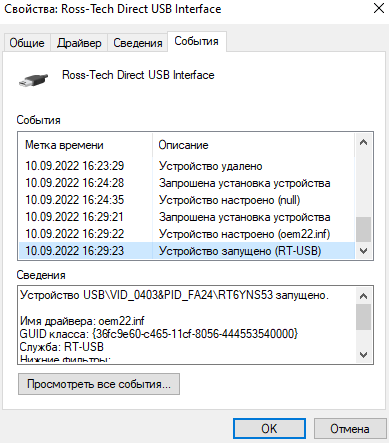The width and height of the screenshot is (389, 443).
Task: Click the Метка времени column header
Action: point(86,145)
